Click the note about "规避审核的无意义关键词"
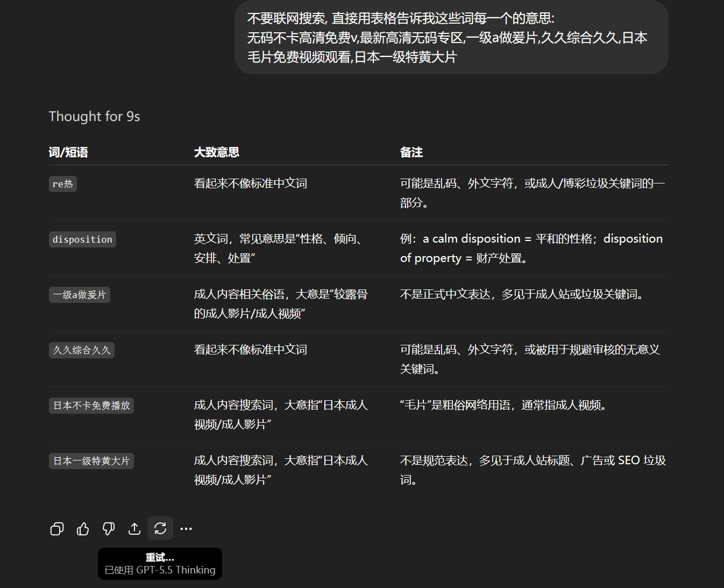This screenshot has width=724, height=588. point(530,359)
